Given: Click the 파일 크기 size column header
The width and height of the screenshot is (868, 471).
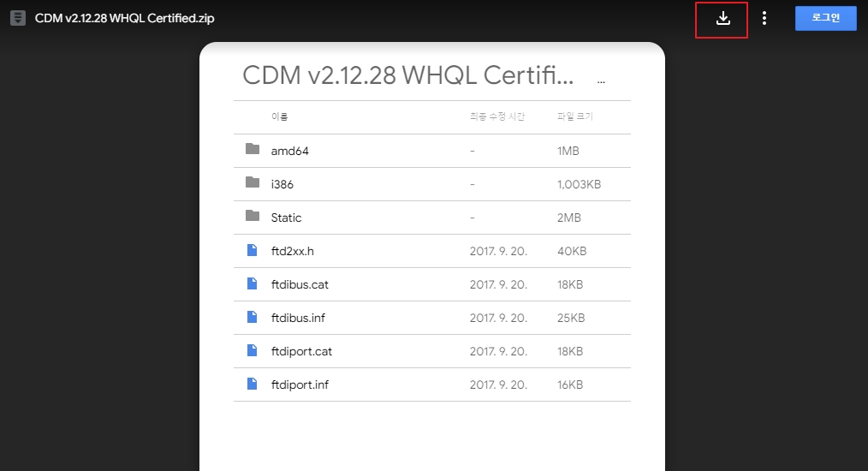Looking at the screenshot, I should coord(575,116).
